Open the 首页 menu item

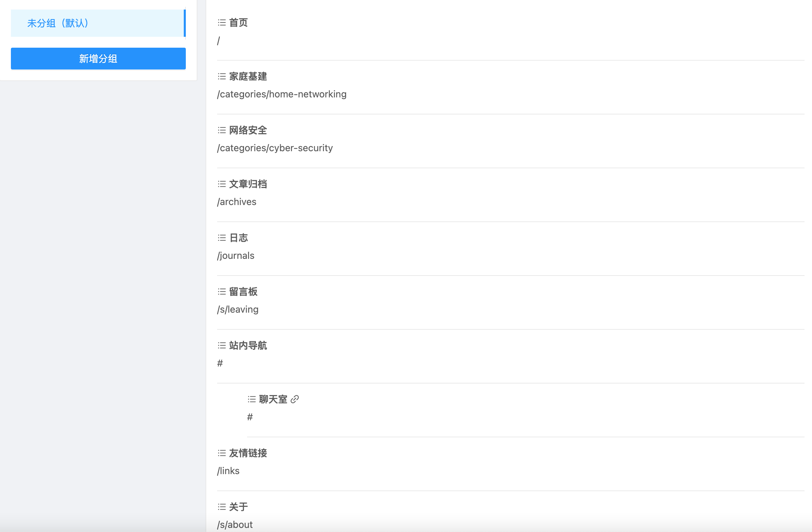(238, 23)
